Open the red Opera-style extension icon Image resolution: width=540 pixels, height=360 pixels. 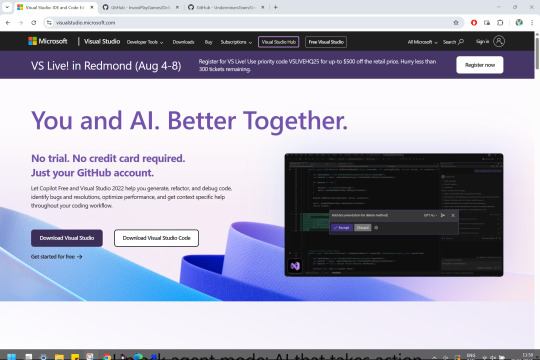[x=474, y=23]
